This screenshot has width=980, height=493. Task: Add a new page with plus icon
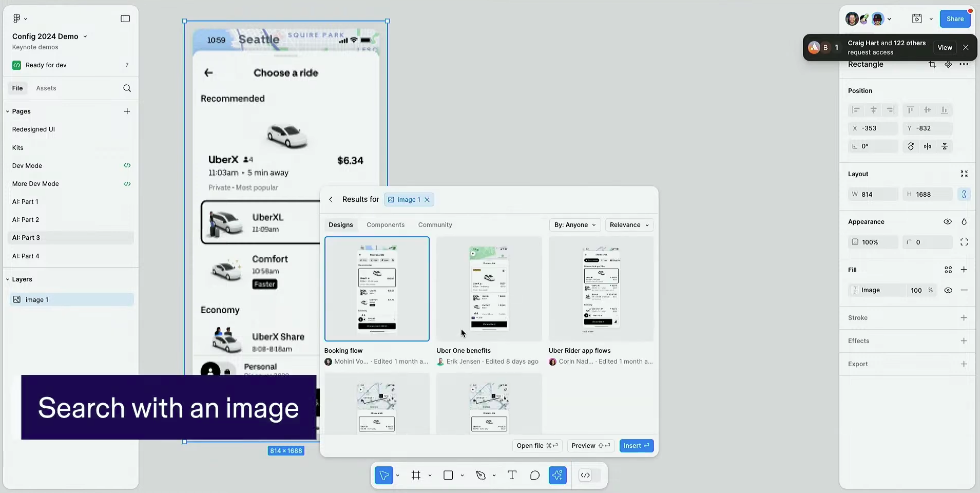tap(127, 111)
